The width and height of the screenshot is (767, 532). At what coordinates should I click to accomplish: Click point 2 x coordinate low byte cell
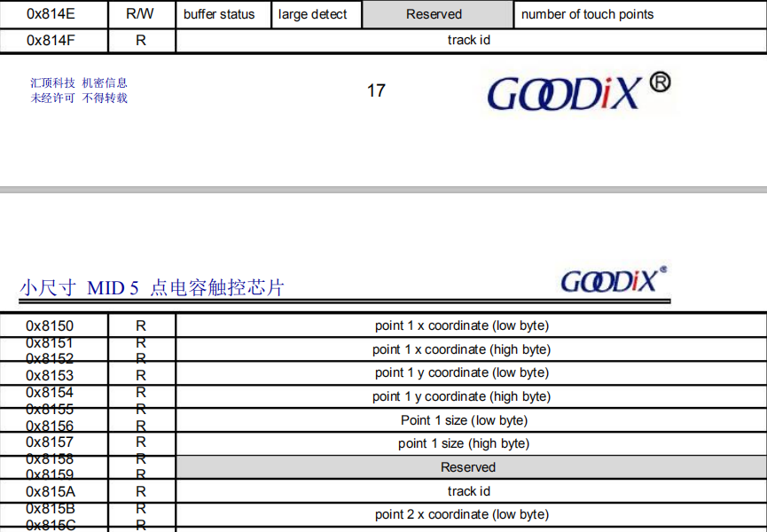coord(467,514)
